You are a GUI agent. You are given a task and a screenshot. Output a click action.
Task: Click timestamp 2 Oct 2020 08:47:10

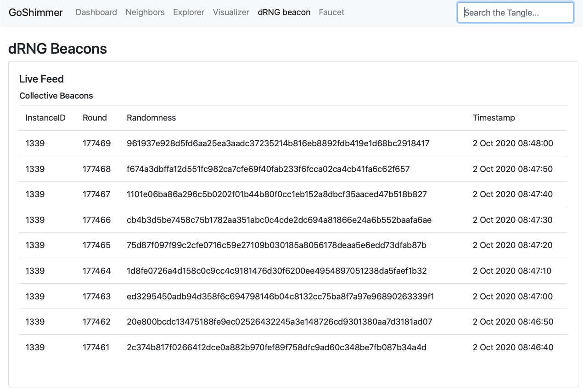click(x=512, y=271)
